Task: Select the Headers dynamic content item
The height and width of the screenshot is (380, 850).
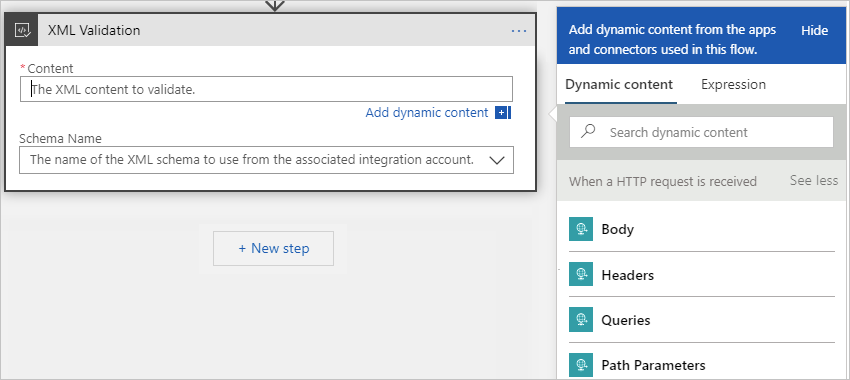Action: [x=701, y=274]
